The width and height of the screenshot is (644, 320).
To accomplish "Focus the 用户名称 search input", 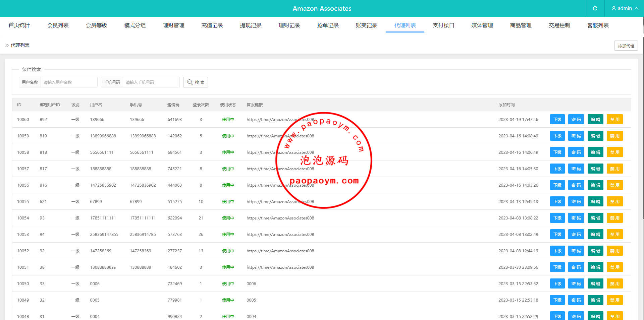I will [69, 82].
